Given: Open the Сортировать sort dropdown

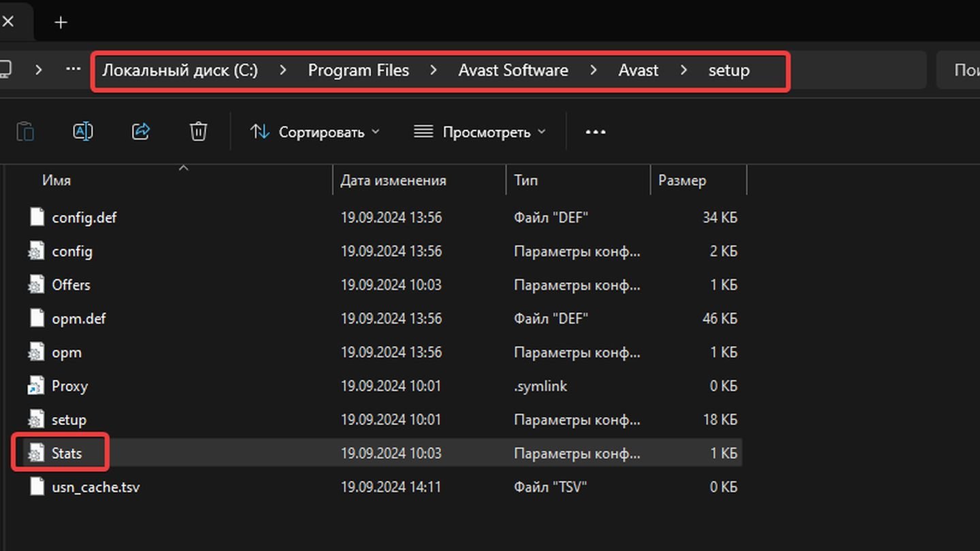Looking at the screenshot, I should [x=314, y=132].
